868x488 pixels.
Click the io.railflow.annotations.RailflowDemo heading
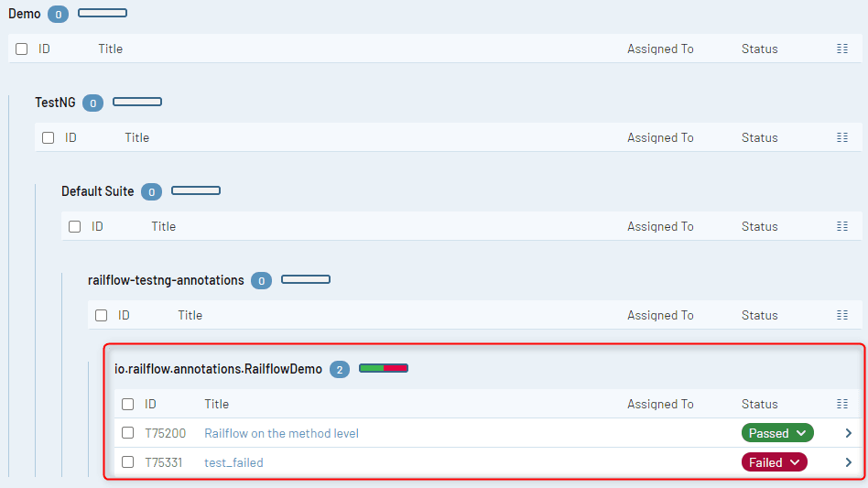(218, 369)
